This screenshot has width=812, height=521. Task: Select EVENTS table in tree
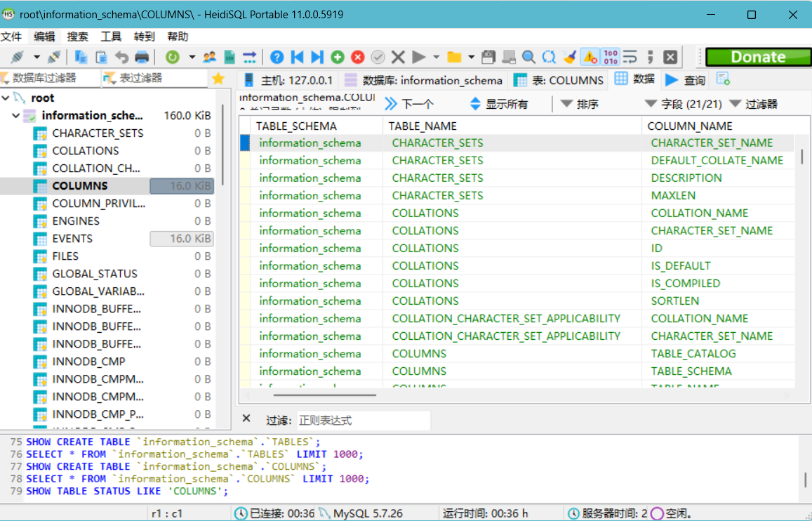72,238
